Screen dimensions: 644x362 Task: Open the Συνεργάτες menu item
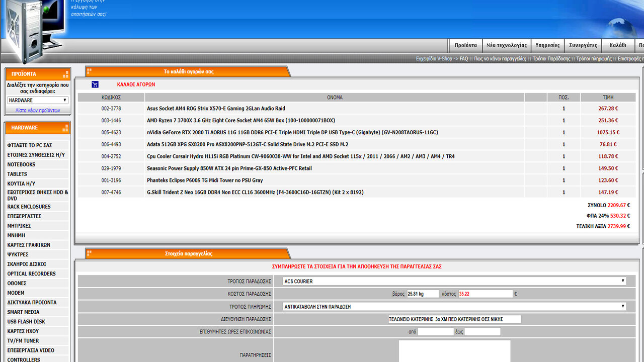pyautogui.click(x=583, y=45)
